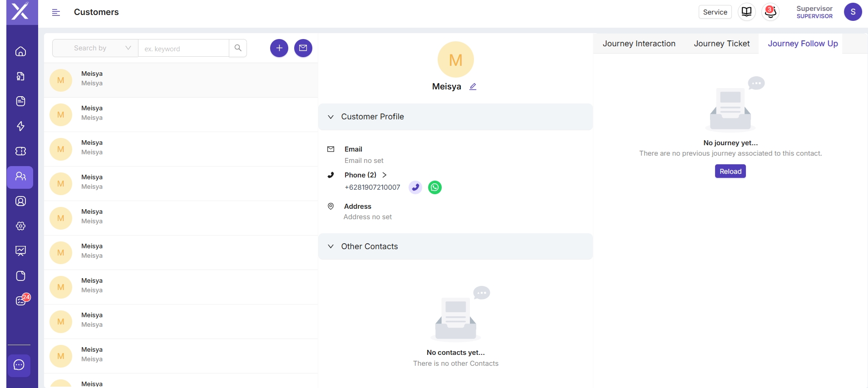The width and height of the screenshot is (868, 388).
Task: Click the Service button in header
Action: coord(715,12)
